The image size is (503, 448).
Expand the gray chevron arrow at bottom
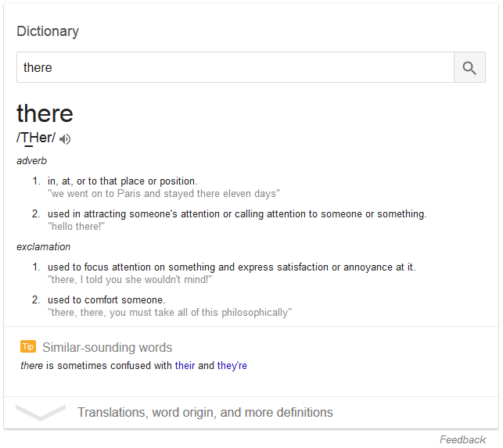(x=40, y=412)
